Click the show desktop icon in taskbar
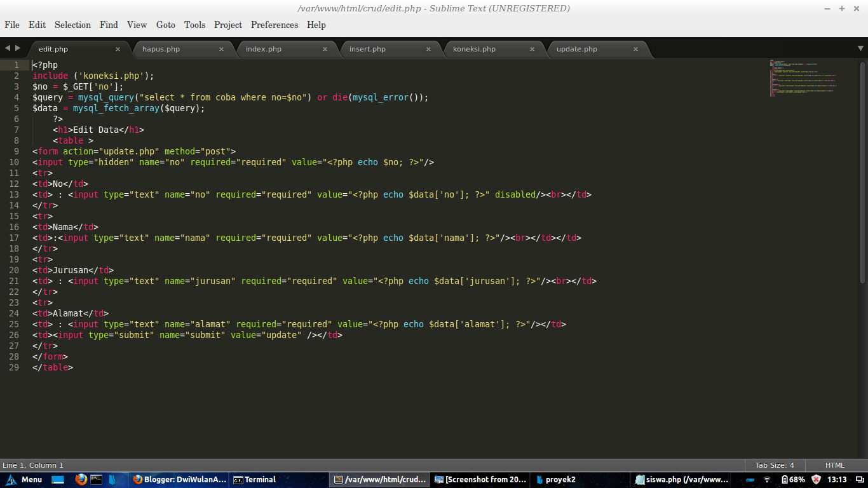868x488 pixels. click(x=58, y=480)
